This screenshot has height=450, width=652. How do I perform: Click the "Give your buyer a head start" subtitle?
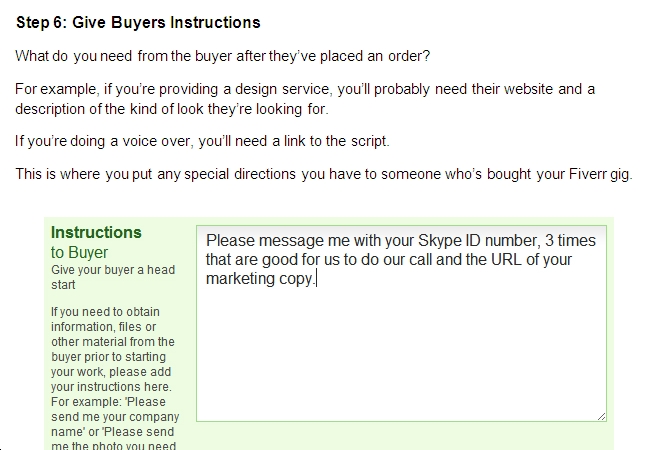click(113, 277)
